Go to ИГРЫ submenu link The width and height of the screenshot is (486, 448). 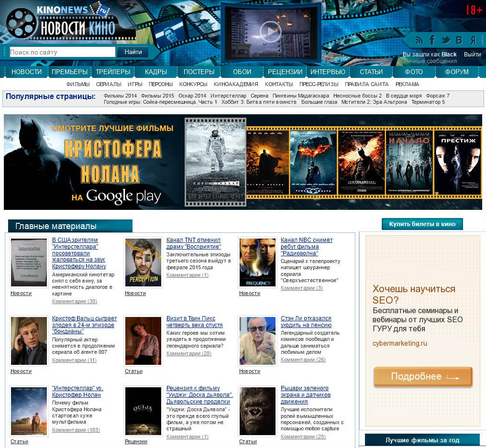coord(135,84)
